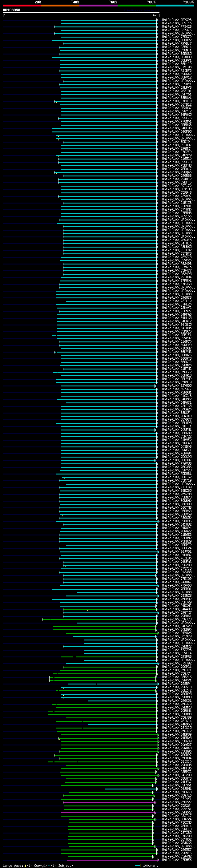Select hit label UniRef100_Q6KZ24
Image resolution: width=197 pixels, height=868 pixels.
pyautogui.click(x=177, y=819)
